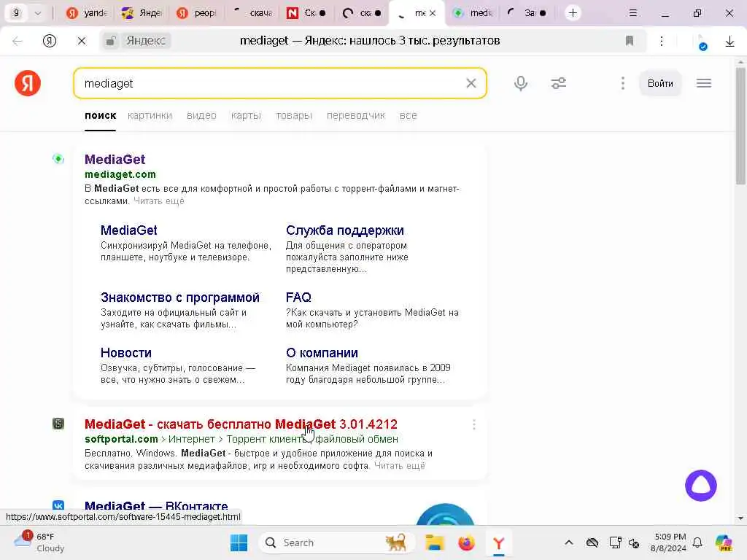This screenshot has width=747, height=560.
Task: Open softportal MediaGet 3.01.4212 download result
Action: point(241,424)
